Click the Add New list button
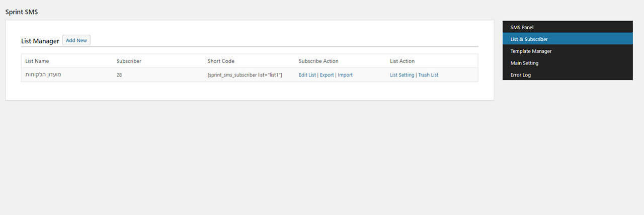The height and width of the screenshot is (215, 644). coord(76,40)
